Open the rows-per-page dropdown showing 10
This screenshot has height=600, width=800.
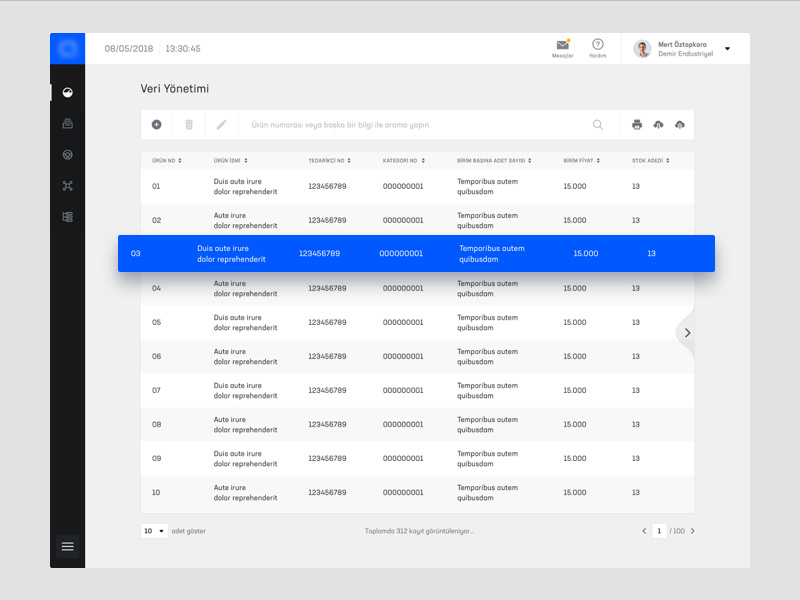click(154, 531)
